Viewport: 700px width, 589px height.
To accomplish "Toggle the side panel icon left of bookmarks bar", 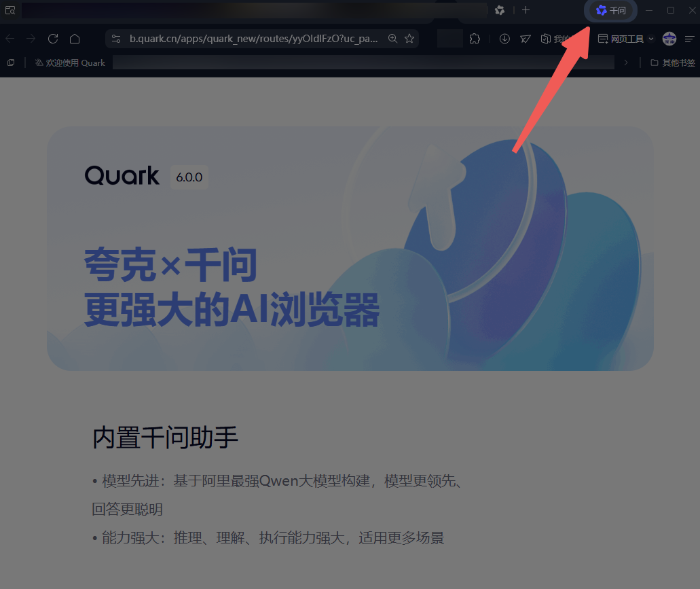I will 11,62.
